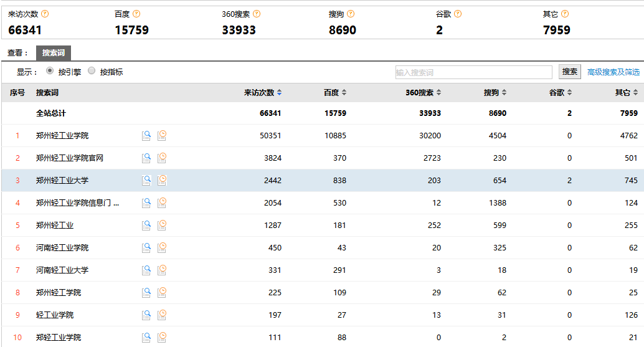Open search detail icon for 郑州轻工业学院
The image size is (644, 347).
(x=146, y=135)
